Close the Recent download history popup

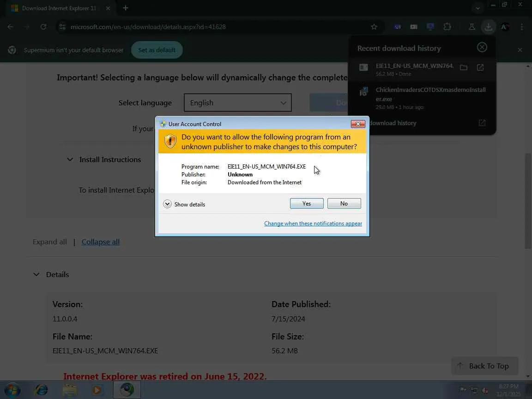[x=482, y=47]
